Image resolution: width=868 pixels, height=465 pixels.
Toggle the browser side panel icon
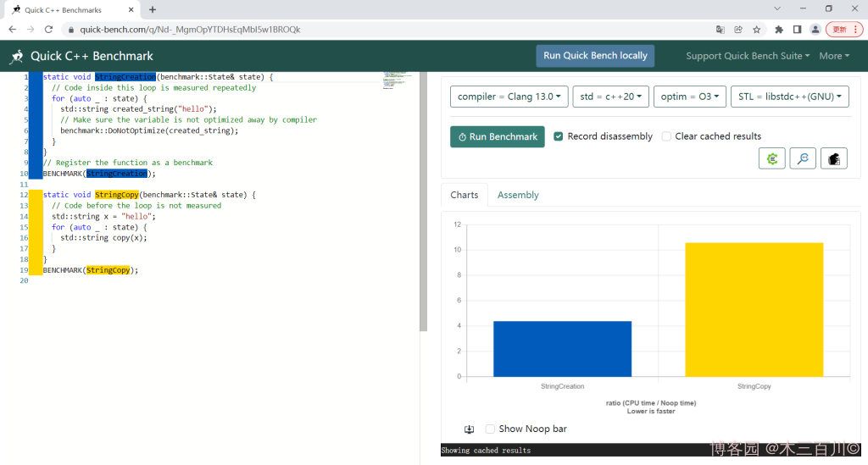797,29
